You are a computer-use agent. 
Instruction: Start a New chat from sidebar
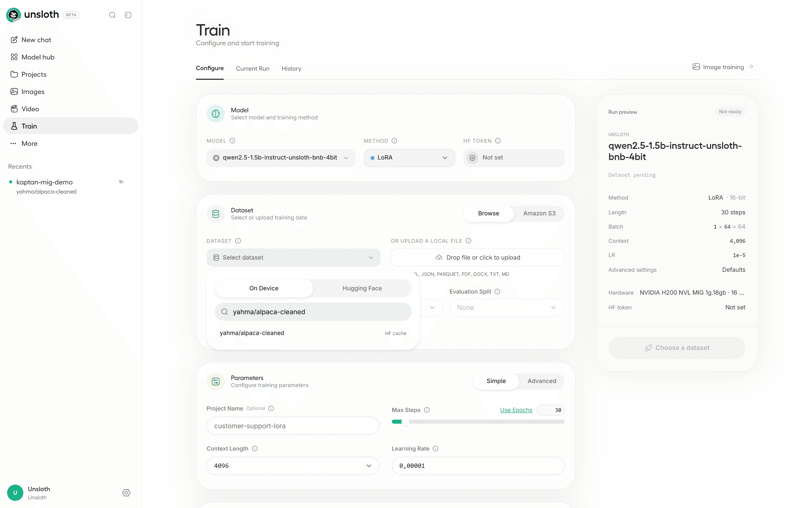tap(71, 40)
